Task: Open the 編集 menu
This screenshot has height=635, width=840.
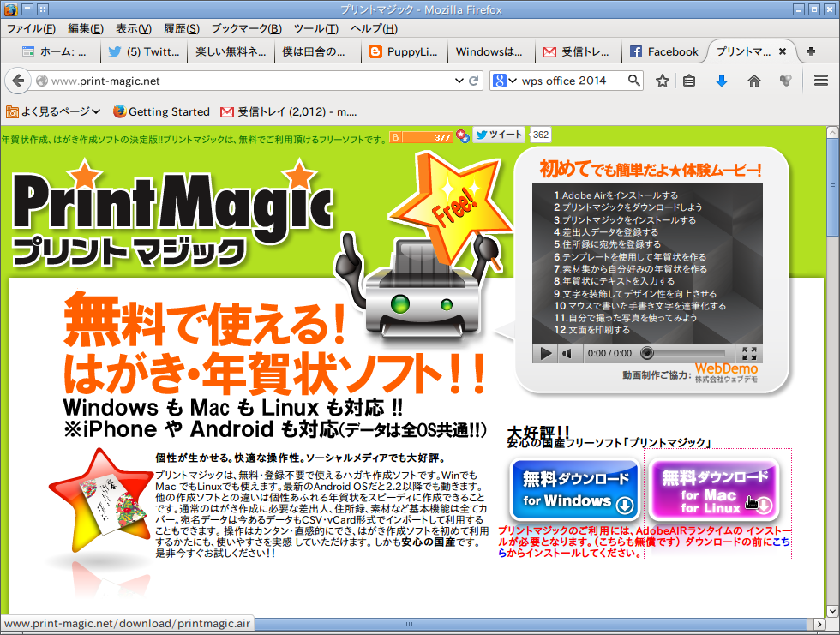Action: point(86,29)
